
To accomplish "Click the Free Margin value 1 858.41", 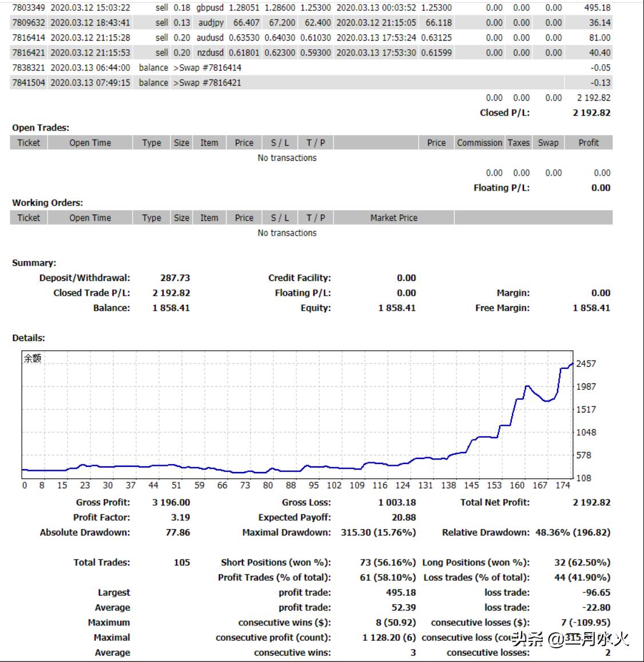I will point(591,308).
